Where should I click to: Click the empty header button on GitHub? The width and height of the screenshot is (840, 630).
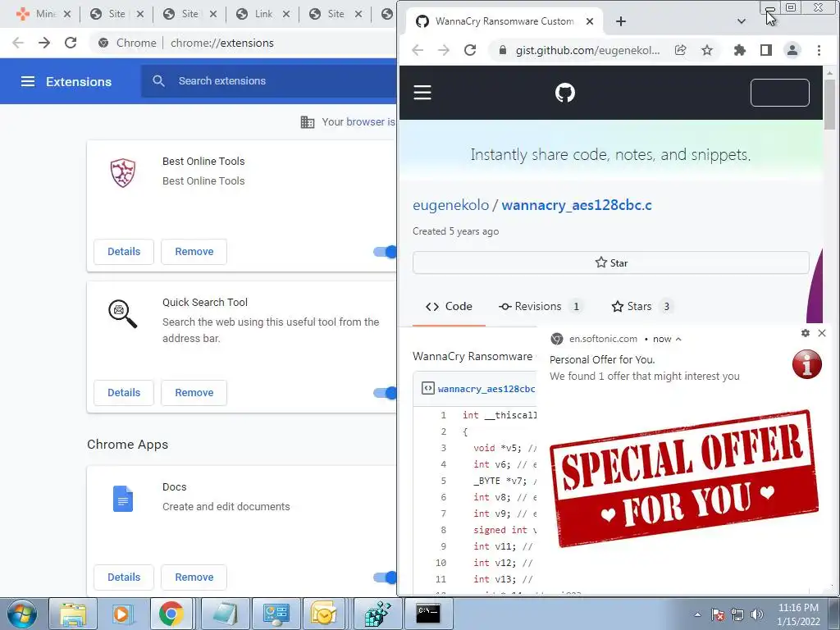pyautogui.click(x=780, y=93)
